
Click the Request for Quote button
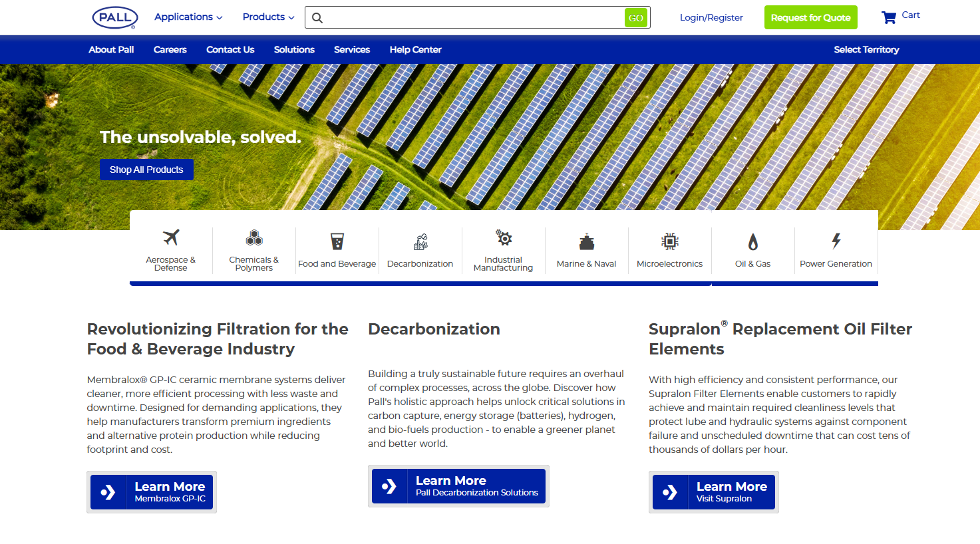click(x=810, y=17)
